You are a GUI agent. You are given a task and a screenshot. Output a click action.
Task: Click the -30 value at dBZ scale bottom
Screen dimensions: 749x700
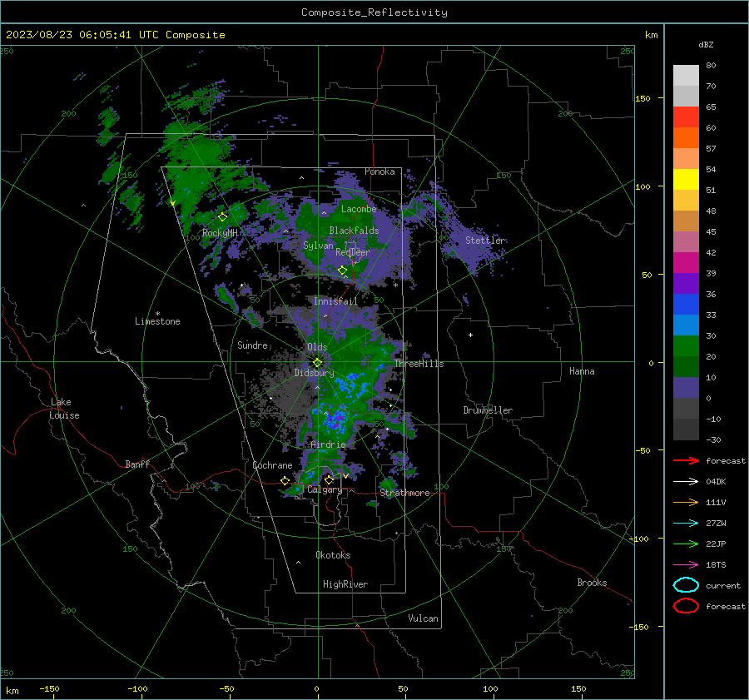[713, 440]
